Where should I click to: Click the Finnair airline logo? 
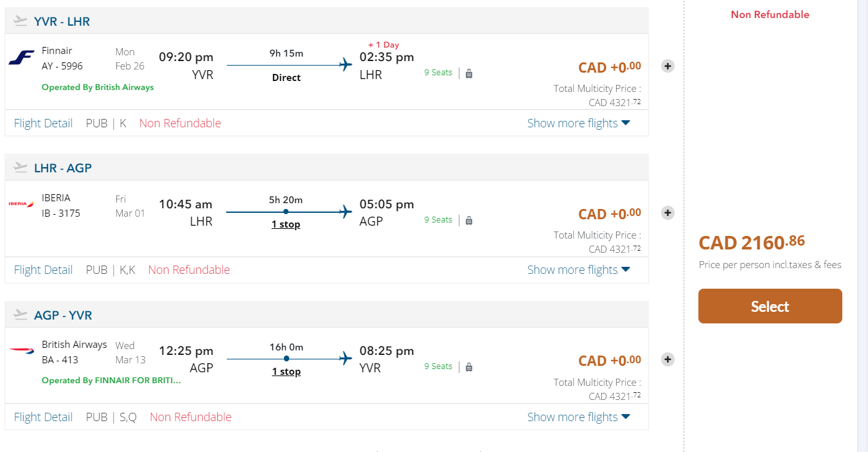21,59
